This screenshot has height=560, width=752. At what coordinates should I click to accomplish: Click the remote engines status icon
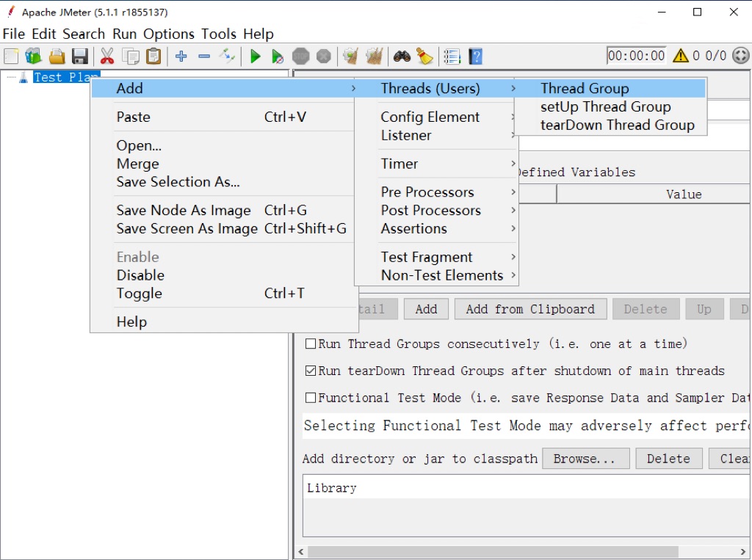pyautogui.click(x=740, y=56)
